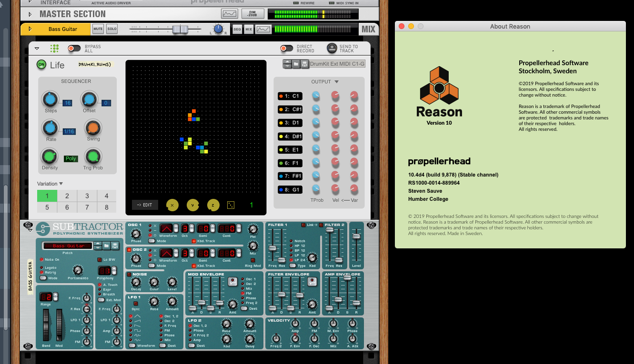Click the green Density knob
Viewport: 634px width, 364px height.
[x=49, y=156]
